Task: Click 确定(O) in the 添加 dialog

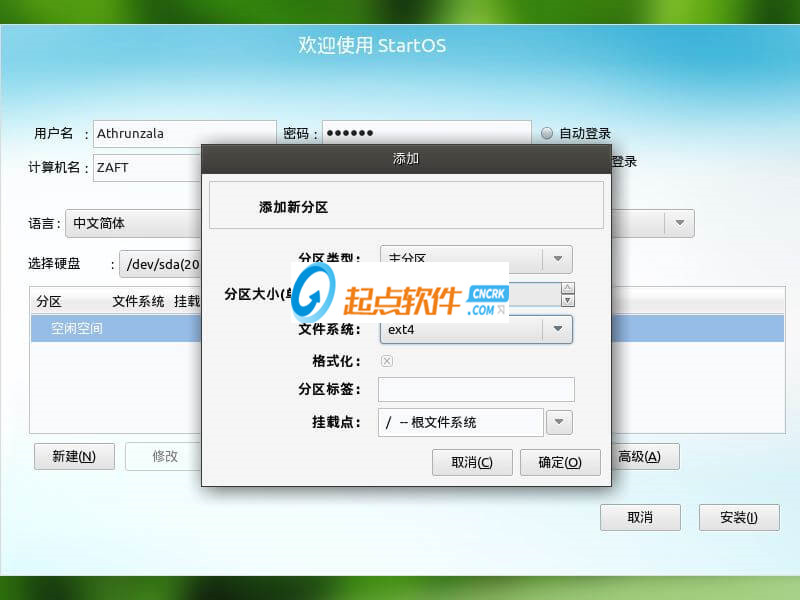Action: [x=560, y=462]
